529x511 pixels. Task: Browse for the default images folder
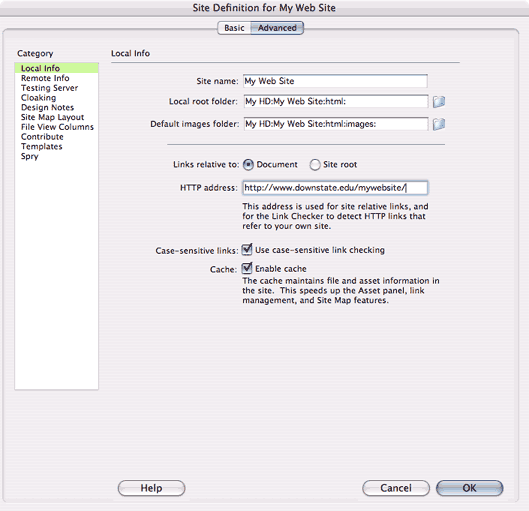[x=439, y=124]
